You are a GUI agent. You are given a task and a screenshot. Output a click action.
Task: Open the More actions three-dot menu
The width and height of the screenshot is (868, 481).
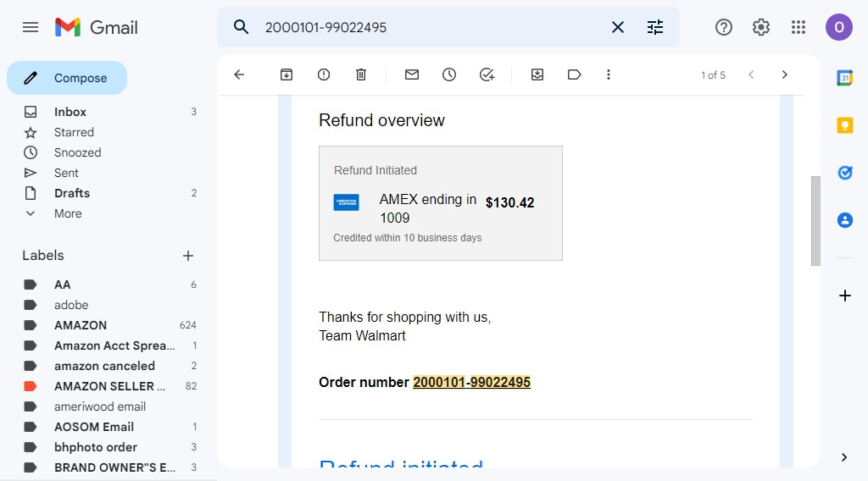pos(609,75)
